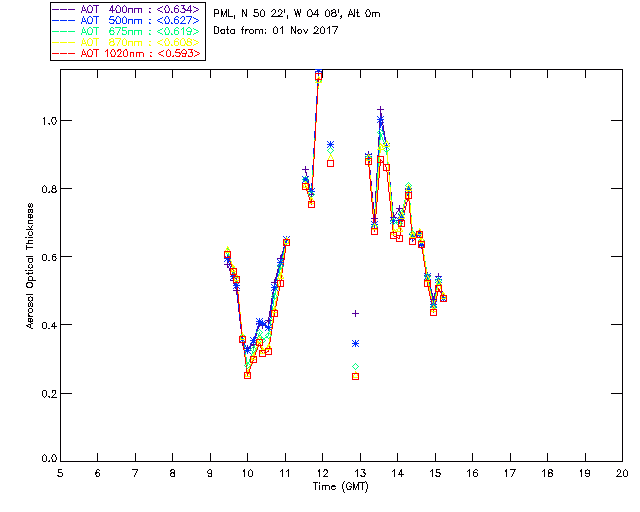Image resolution: width=640 pixels, height=512 pixels.
Task: Click the green AOT 675nm legend entry
Action: pos(140,30)
